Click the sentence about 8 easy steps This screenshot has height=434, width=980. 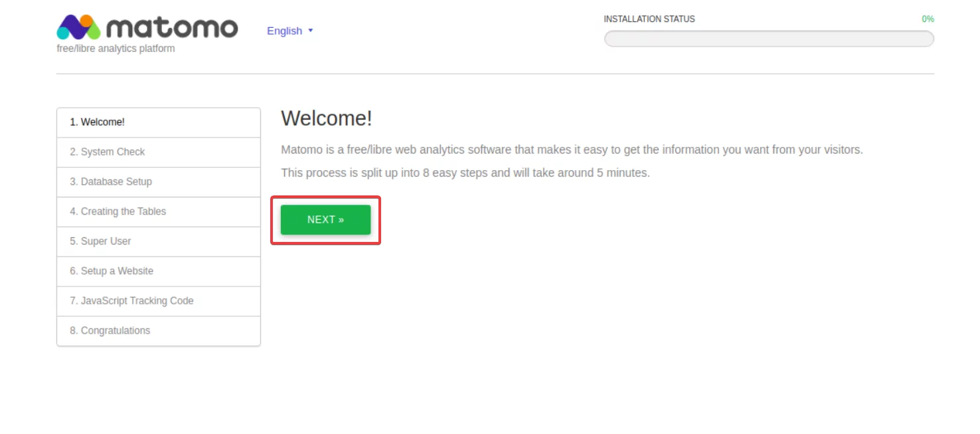pyautogui.click(x=465, y=173)
